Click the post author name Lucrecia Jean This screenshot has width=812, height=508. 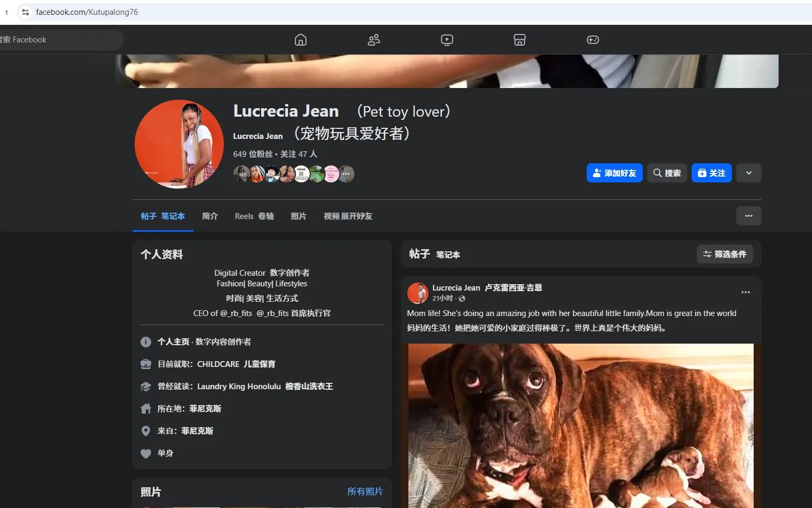coord(456,288)
